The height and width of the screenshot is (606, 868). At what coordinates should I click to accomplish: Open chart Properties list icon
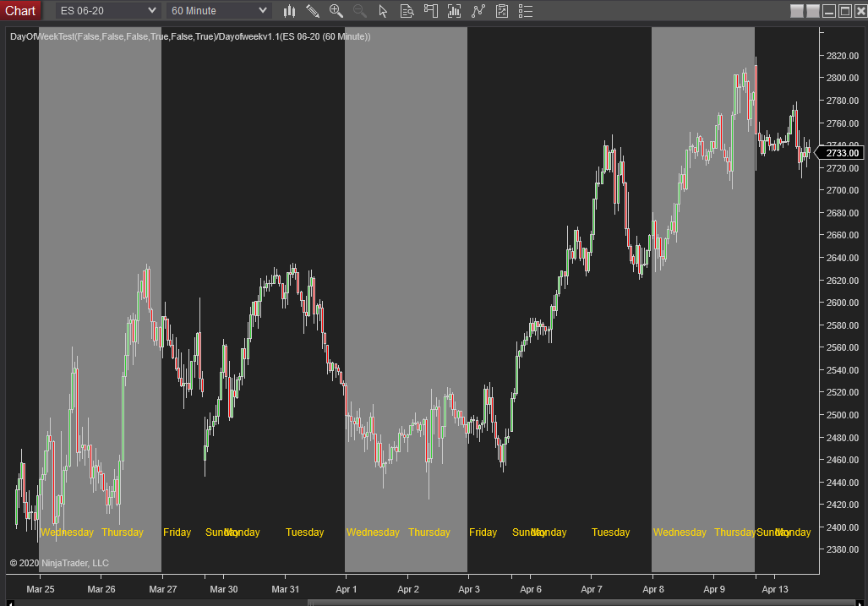526,11
